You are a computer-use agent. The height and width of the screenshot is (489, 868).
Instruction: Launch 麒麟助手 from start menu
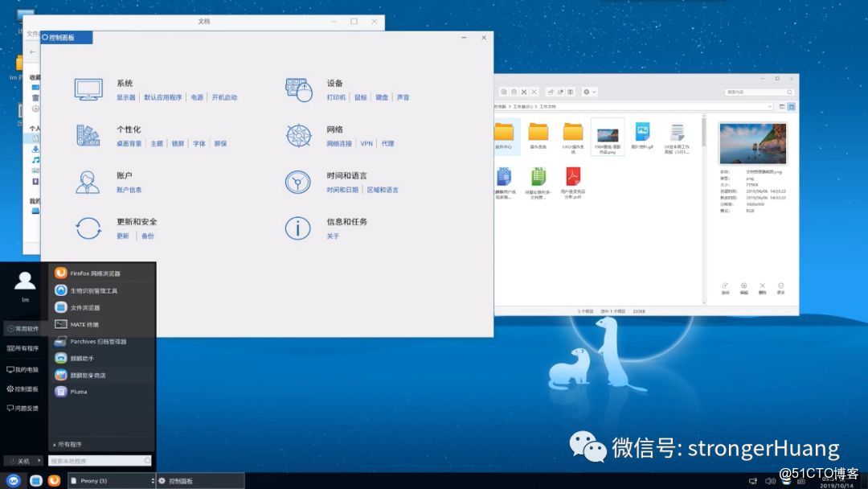[x=102, y=358]
